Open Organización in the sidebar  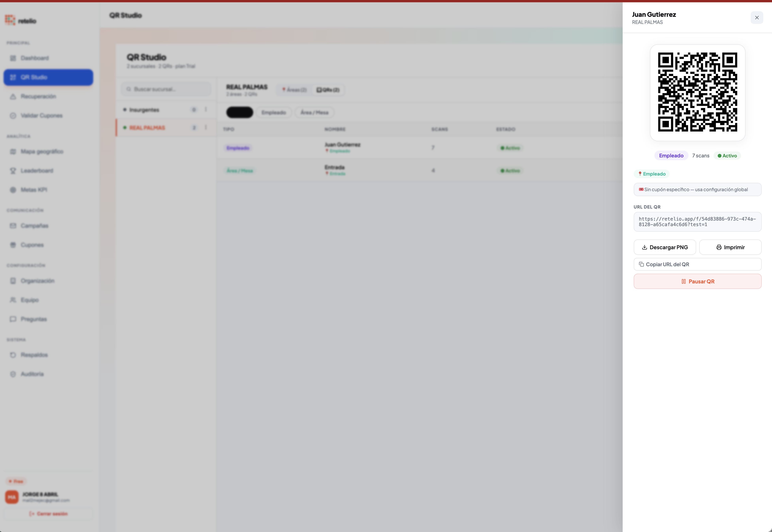tap(48, 281)
